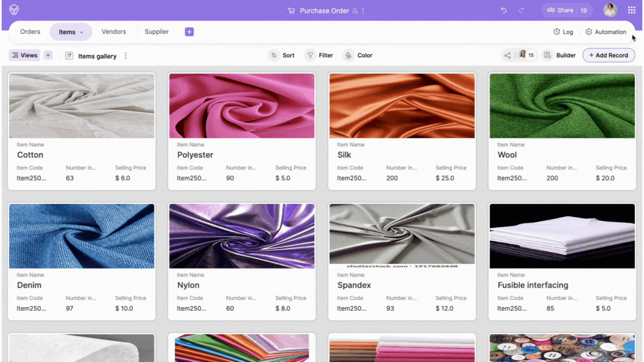
Task: Open the Log panel
Action: click(x=563, y=32)
